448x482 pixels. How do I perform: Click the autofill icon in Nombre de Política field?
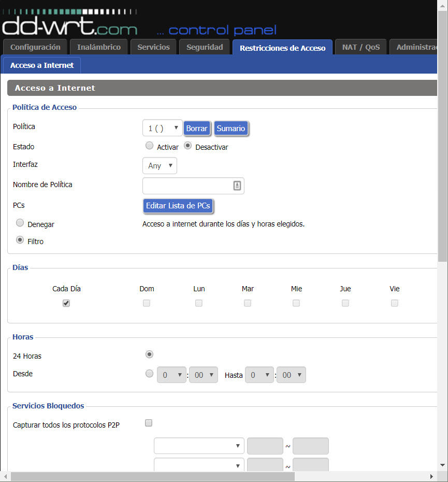click(x=237, y=186)
